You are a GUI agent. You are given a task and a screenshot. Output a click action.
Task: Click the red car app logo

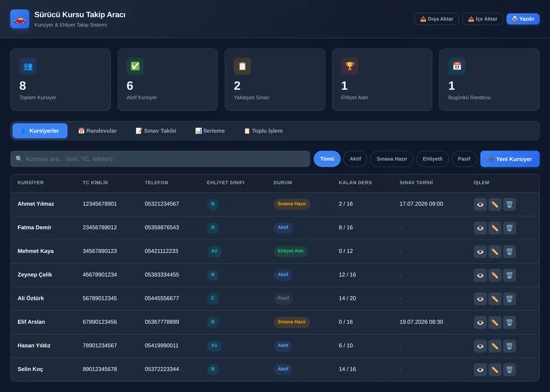click(x=20, y=19)
